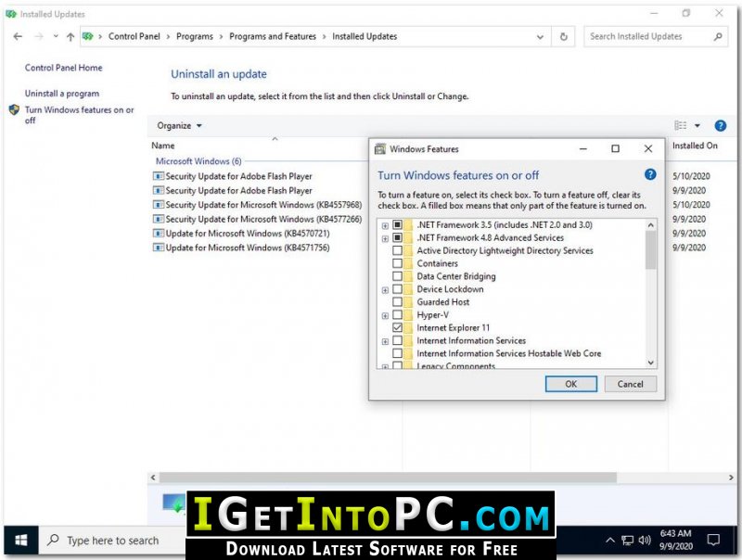Open the Windows Start menu
Viewport: 742px width, 560px height.
click(20, 541)
